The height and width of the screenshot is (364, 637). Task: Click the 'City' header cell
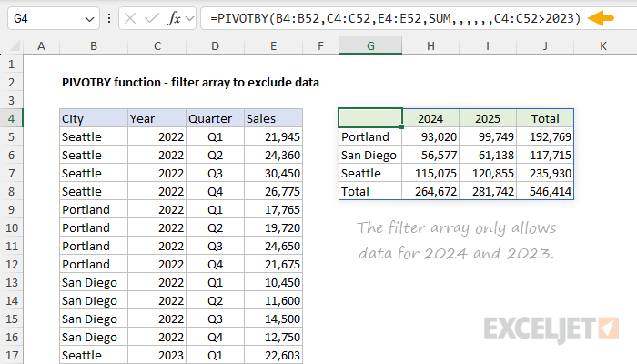(94, 118)
